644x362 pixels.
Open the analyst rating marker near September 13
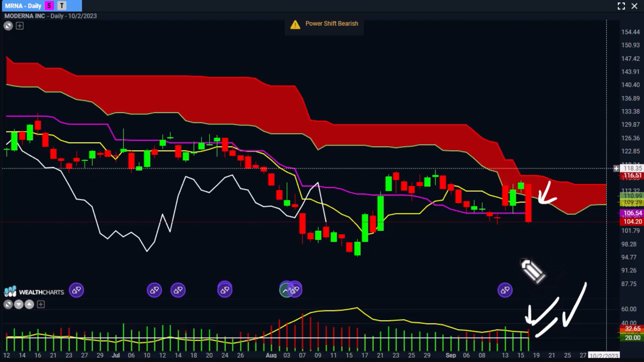(x=505, y=290)
